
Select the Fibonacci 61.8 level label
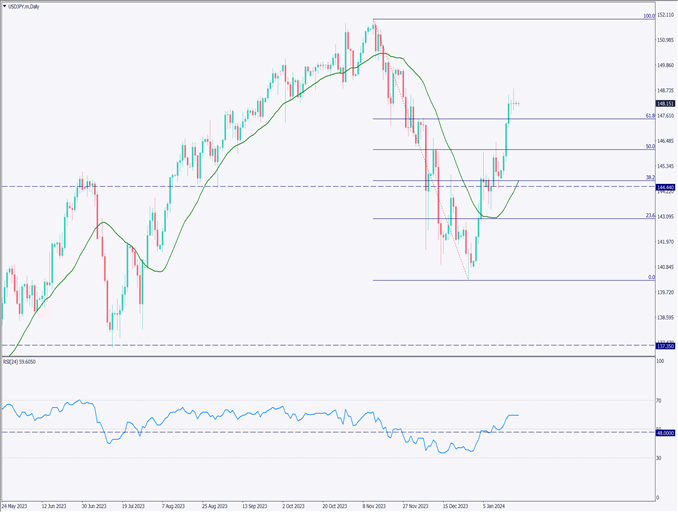click(x=649, y=116)
